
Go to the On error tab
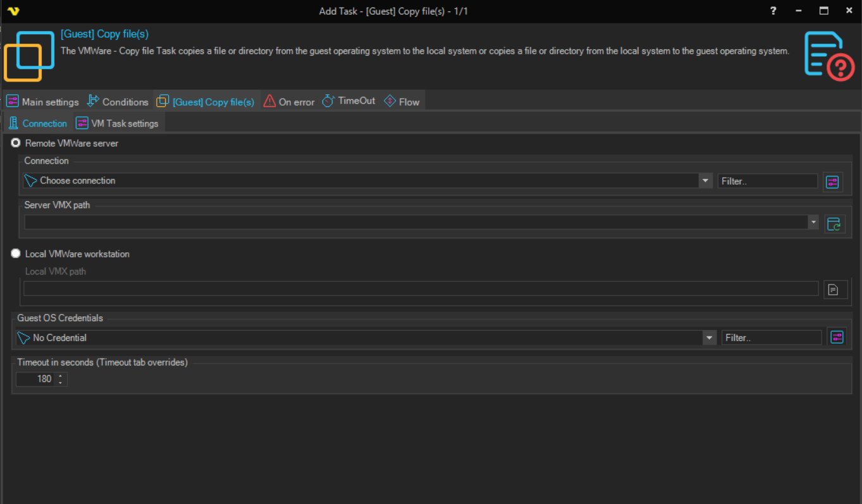(289, 101)
